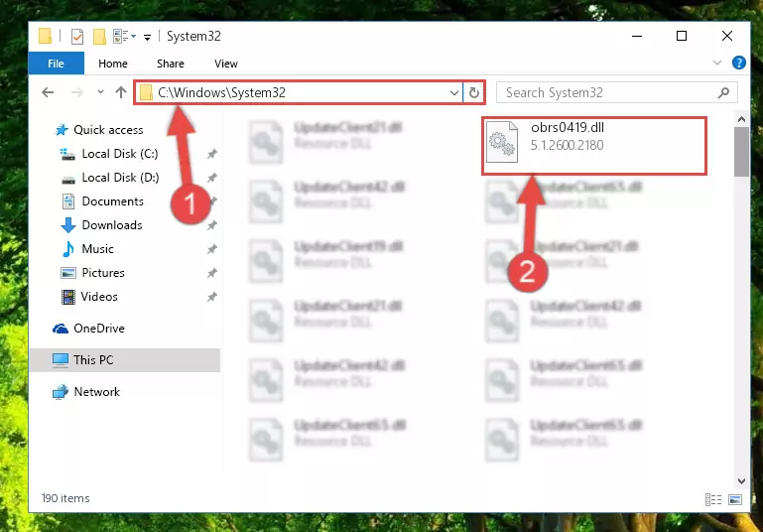Click the 190 items status text
Screen dimensions: 763x532
pyautogui.click(x=65, y=498)
